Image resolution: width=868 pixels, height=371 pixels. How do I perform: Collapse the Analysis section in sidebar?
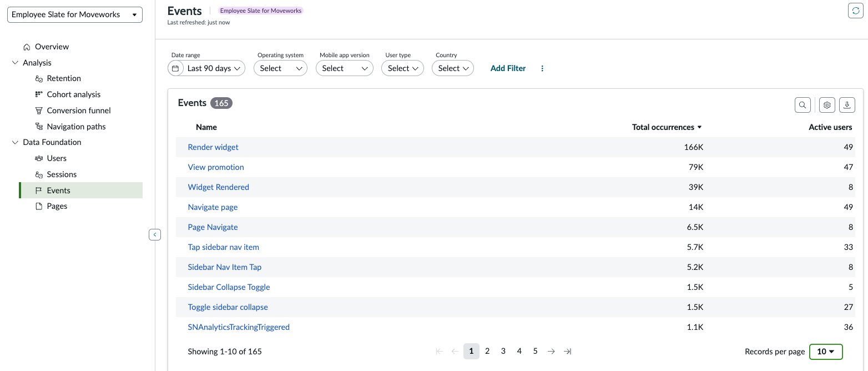[x=15, y=63]
